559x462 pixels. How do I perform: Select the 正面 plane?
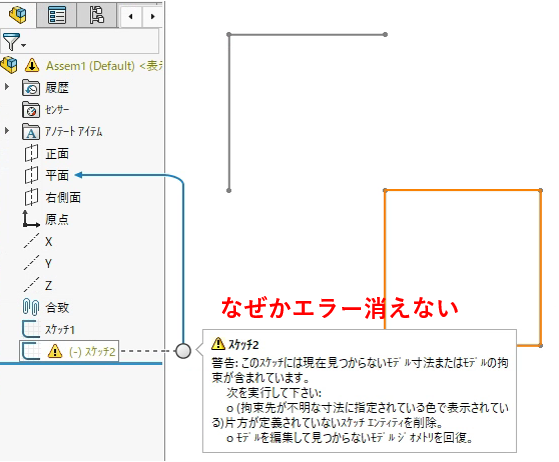coord(57,154)
